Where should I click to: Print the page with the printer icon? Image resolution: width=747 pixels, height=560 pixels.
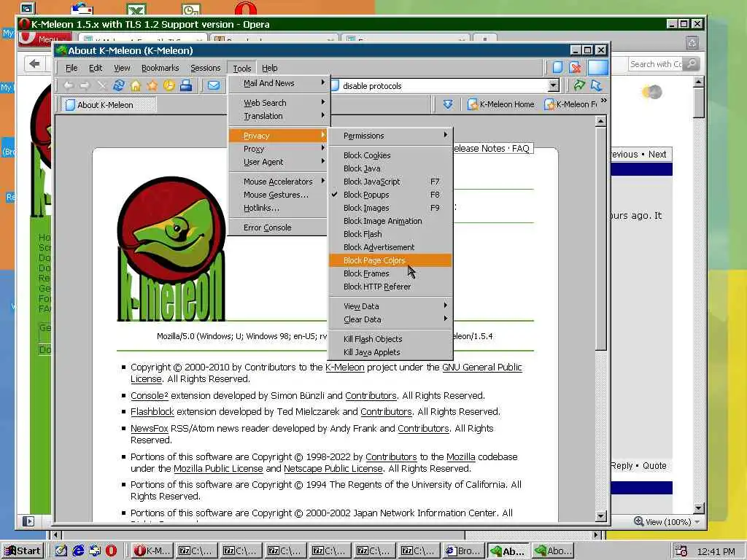(186, 86)
